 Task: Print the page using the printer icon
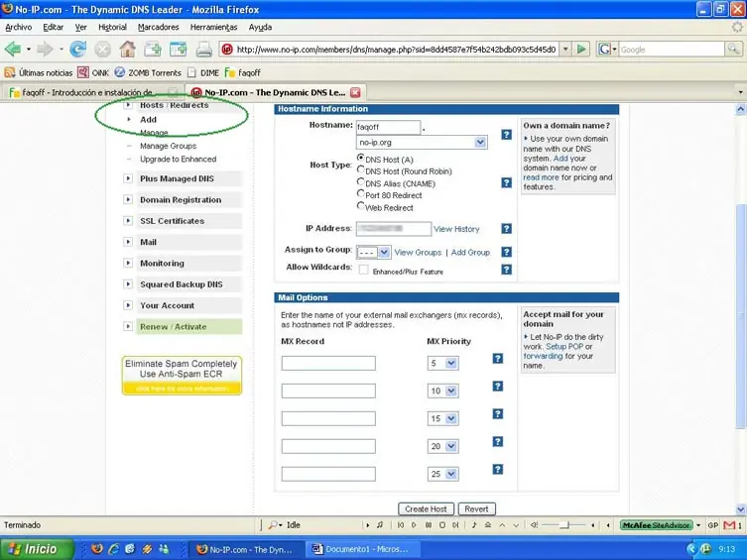pos(204,50)
